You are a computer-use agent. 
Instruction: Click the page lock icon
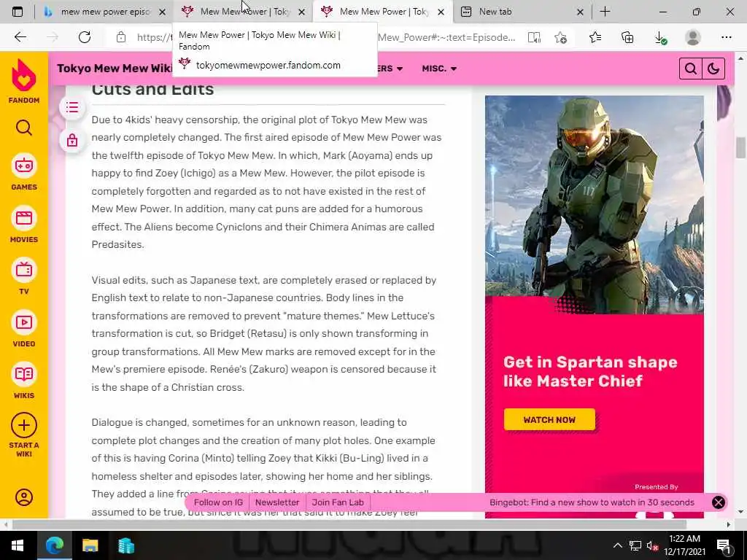tap(72, 141)
